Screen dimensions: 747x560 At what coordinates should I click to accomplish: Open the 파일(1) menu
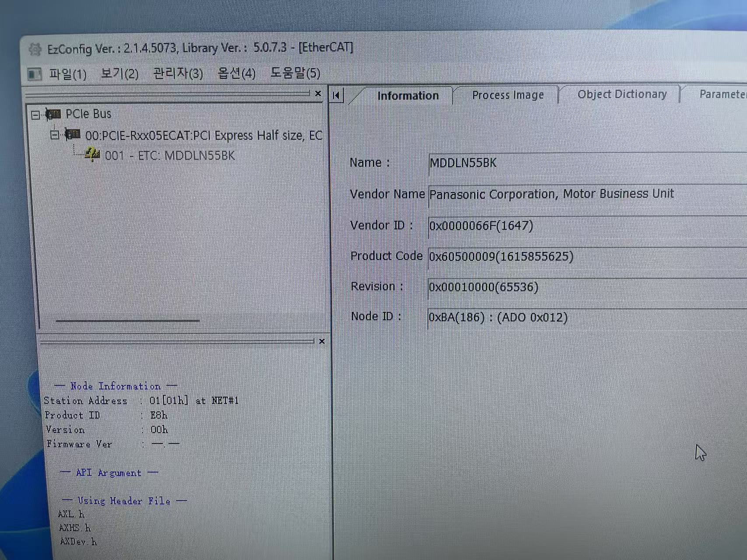[x=68, y=74]
